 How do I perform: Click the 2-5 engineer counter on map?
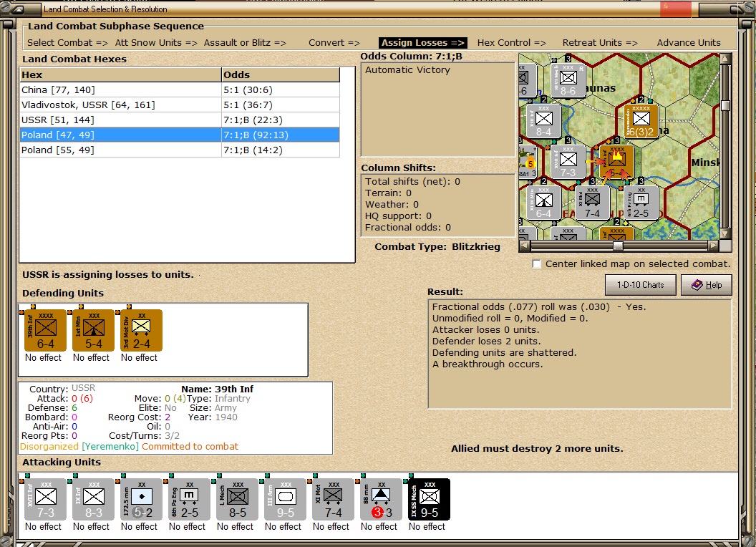pyautogui.click(x=641, y=203)
